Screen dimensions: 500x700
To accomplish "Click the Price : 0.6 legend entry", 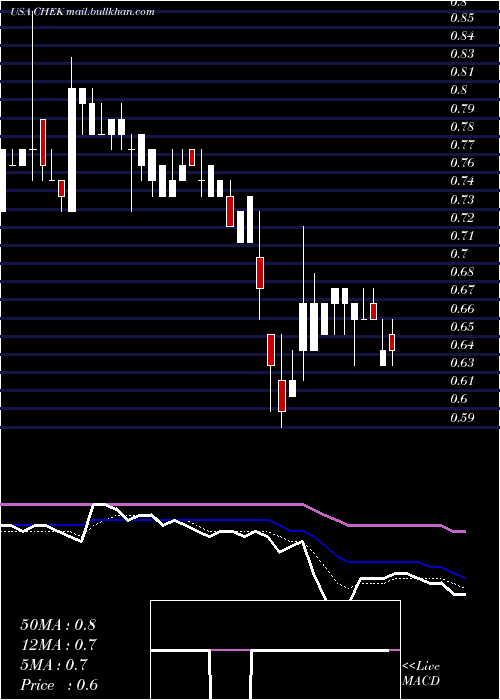I will 59,685.
